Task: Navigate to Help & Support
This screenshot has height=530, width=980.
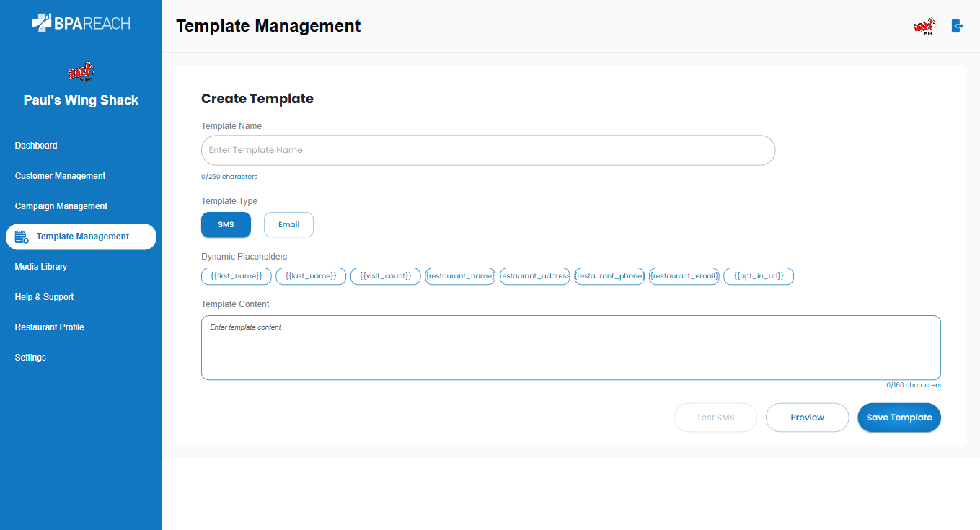Action: coord(44,297)
